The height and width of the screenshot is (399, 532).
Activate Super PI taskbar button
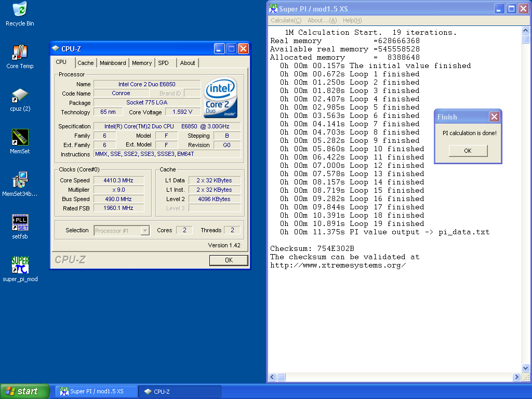(x=97, y=392)
